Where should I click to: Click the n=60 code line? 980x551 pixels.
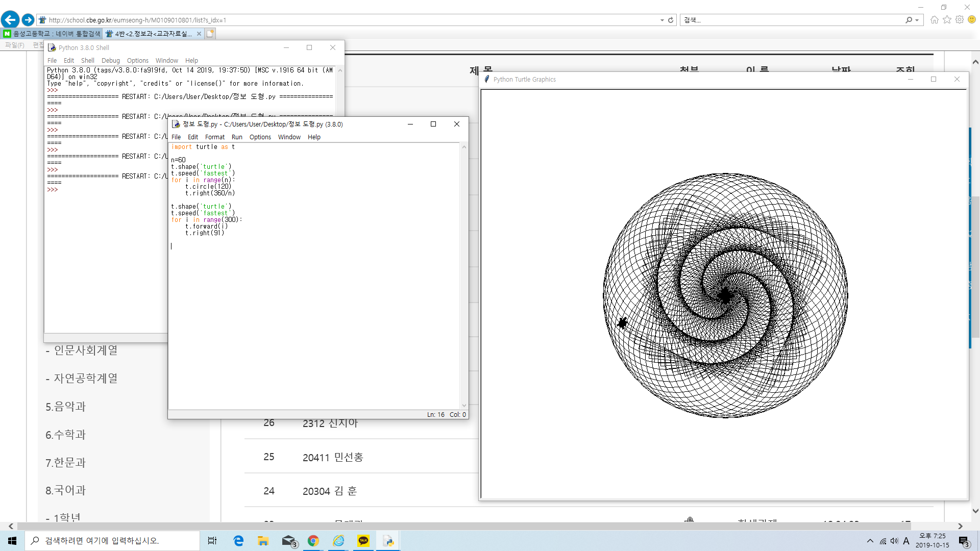point(178,160)
